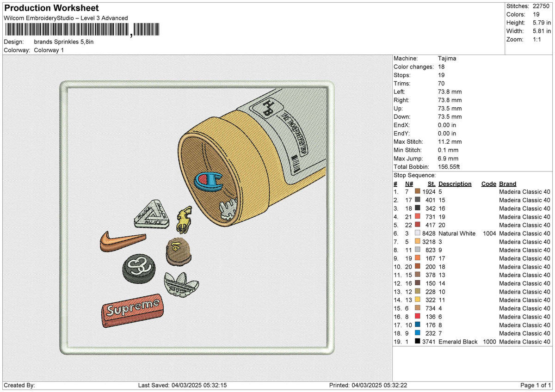Click the black round S logo sprinkle
Viewport: 555px width, 392px height.
coord(139,268)
